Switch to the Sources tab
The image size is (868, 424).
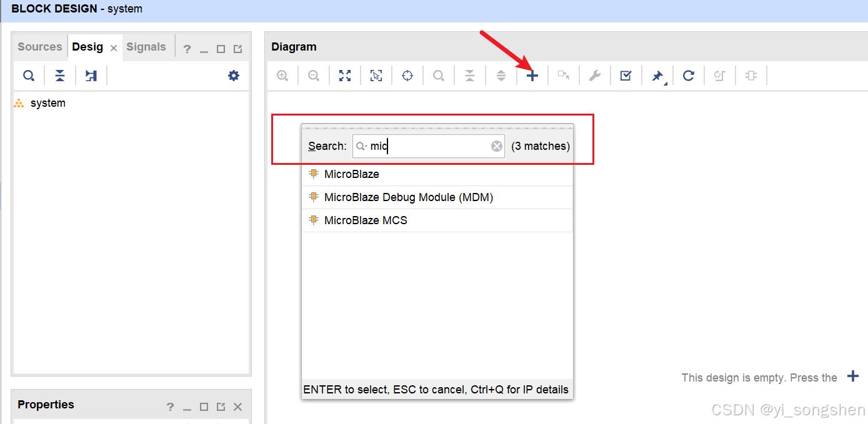click(x=40, y=47)
